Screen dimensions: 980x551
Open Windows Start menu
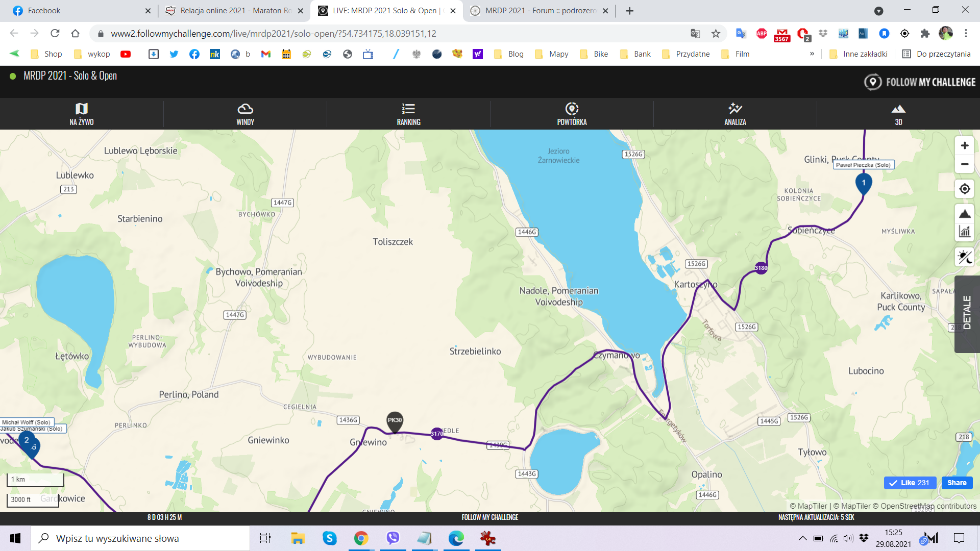pos(15,538)
